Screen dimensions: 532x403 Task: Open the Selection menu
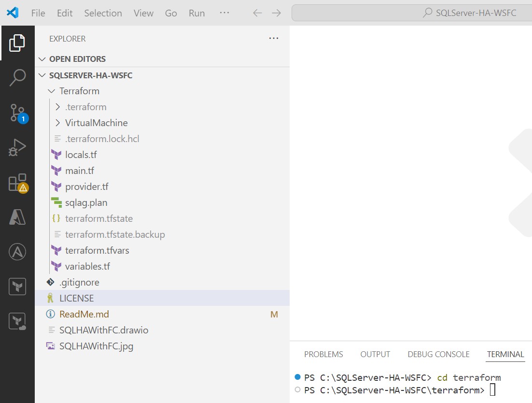coord(103,13)
